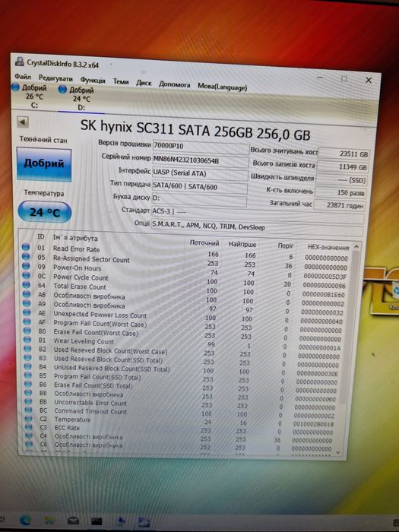Open the Функція menu
Screen dimensions: 399x532
coord(93,80)
